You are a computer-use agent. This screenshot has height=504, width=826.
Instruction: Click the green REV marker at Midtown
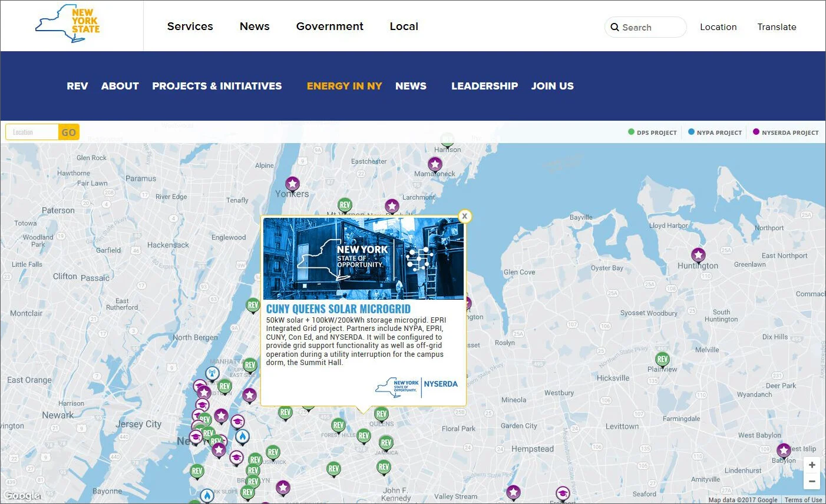tap(224, 387)
